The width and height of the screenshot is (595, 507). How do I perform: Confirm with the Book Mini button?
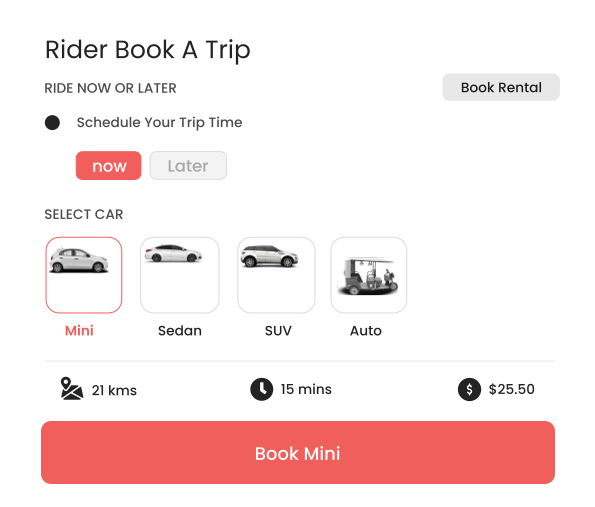pyautogui.click(x=298, y=452)
